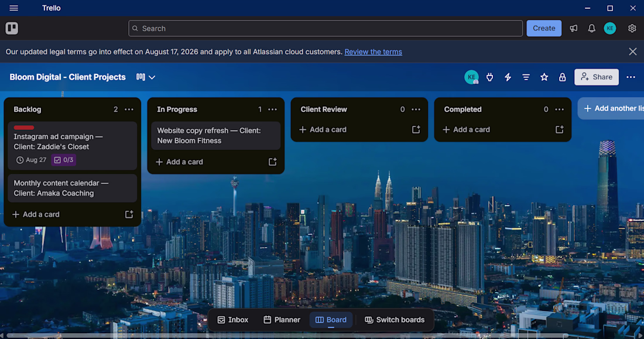Click the KE board member avatar

471,77
